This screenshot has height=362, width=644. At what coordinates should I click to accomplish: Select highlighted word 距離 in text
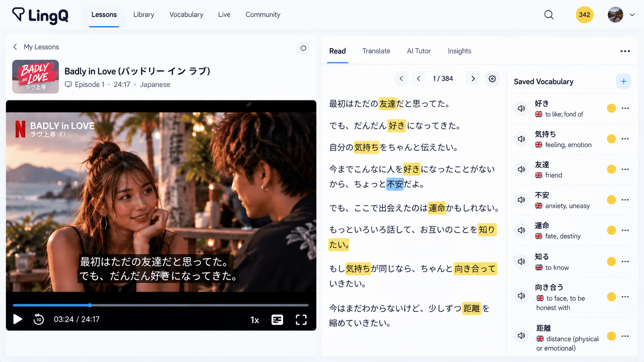471,309
